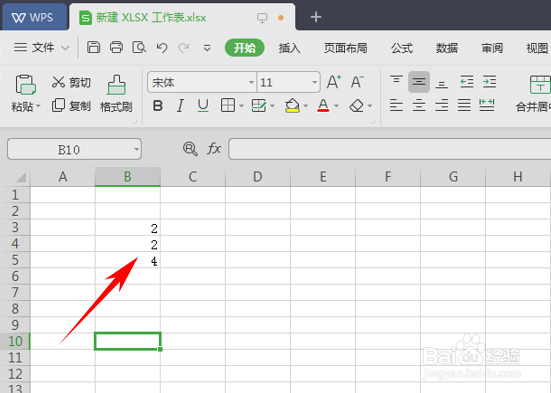The width and height of the screenshot is (551, 393).
Task: Toggle Italic formatting
Action: click(x=180, y=105)
